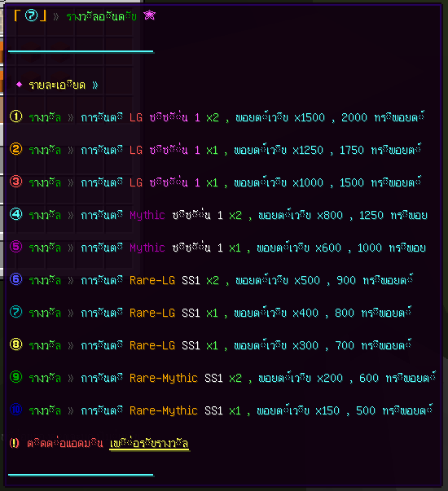
Task: Click the x300 web points value
Action: 305,346
